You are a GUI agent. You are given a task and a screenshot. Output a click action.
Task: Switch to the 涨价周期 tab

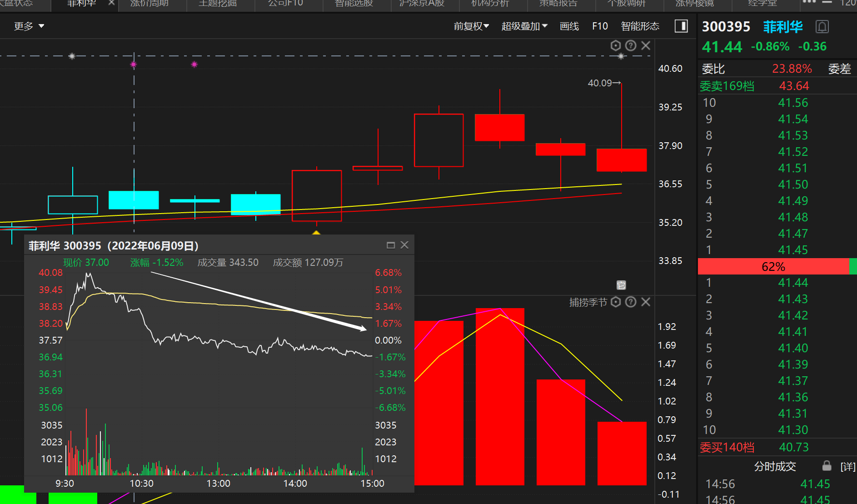[149, 3]
